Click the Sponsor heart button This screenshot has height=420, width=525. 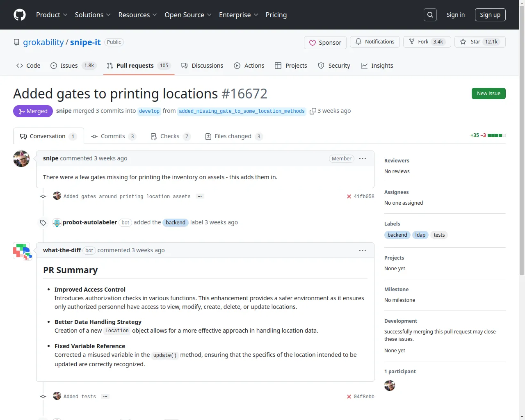click(325, 43)
